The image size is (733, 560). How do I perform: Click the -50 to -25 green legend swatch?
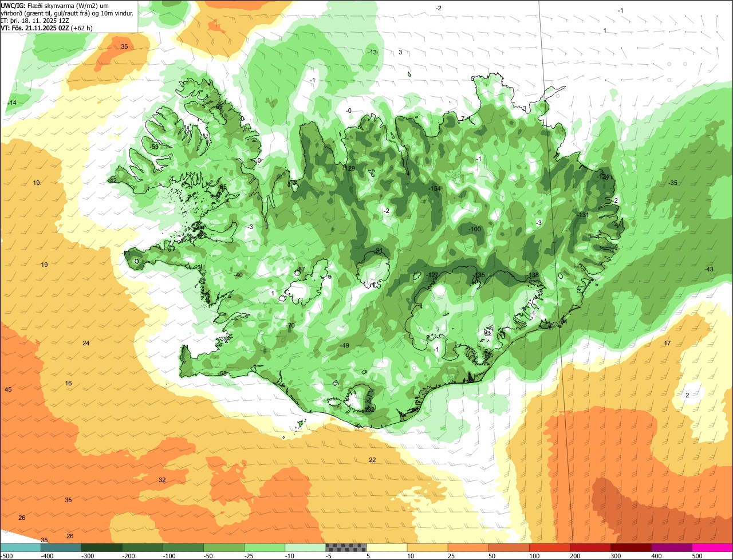224,547
